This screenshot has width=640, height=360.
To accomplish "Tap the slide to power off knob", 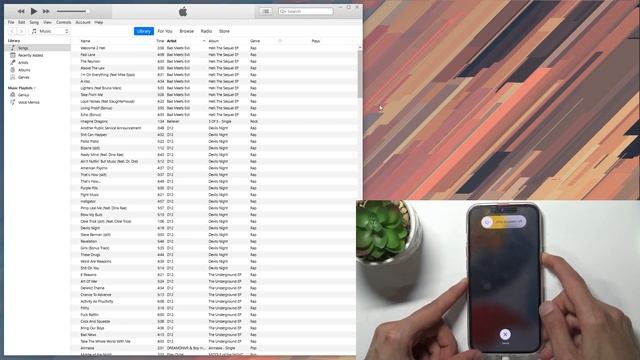I will [x=487, y=222].
